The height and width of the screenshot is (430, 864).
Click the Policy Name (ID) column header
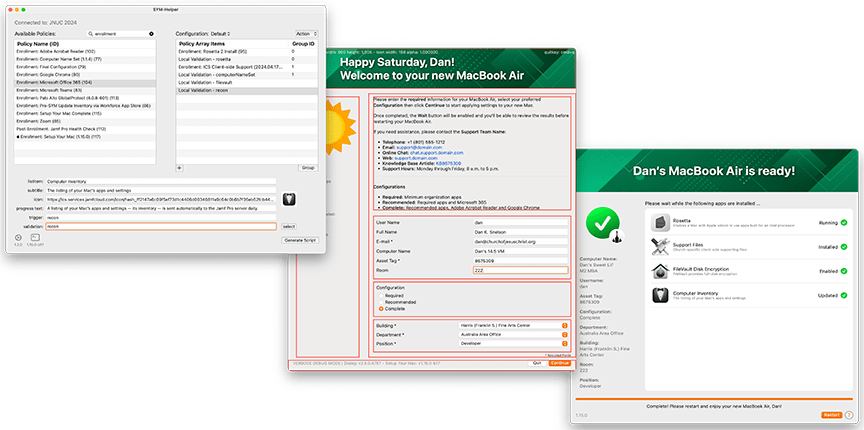point(36,44)
